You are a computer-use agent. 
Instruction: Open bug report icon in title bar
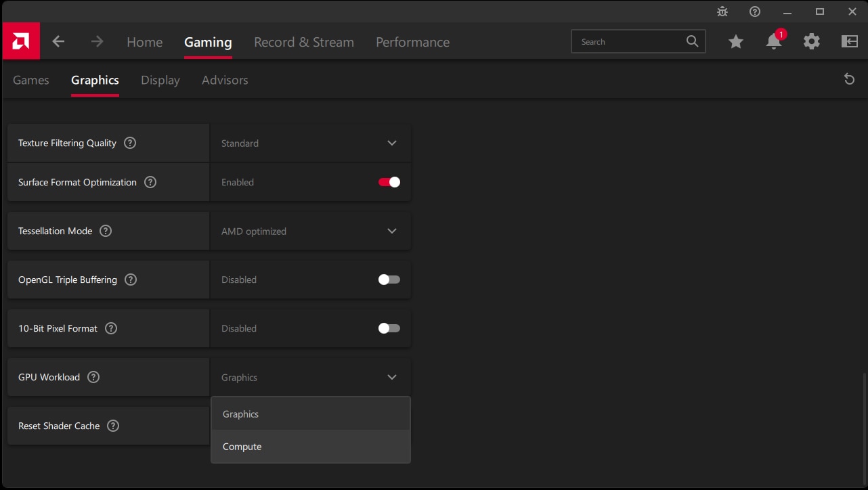tap(722, 12)
